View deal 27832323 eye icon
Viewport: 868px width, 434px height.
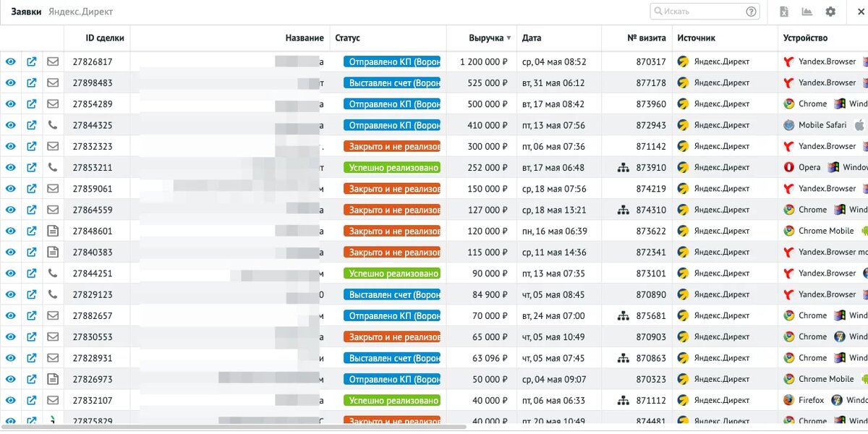pos(11,146)
